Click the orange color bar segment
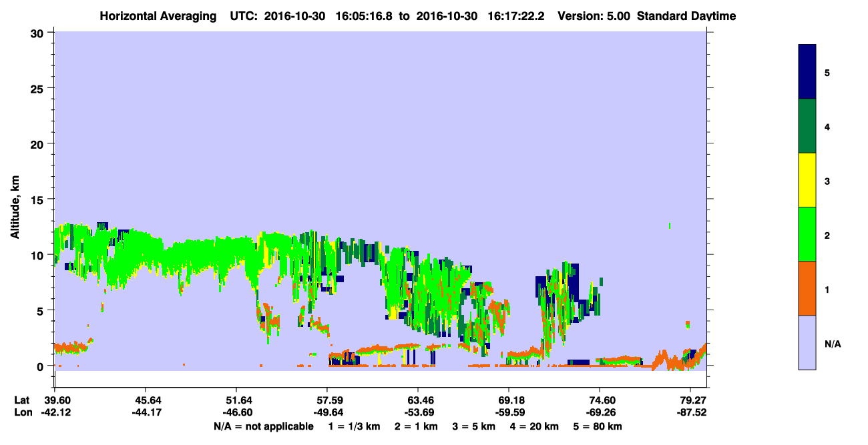This screenshot has width=868, height=445. [807, 288]
